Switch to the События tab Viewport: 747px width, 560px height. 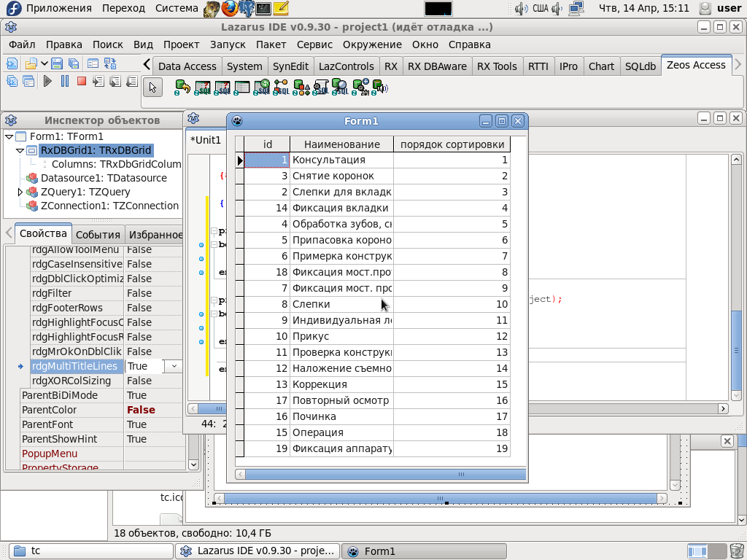click(x=98, y=234)
